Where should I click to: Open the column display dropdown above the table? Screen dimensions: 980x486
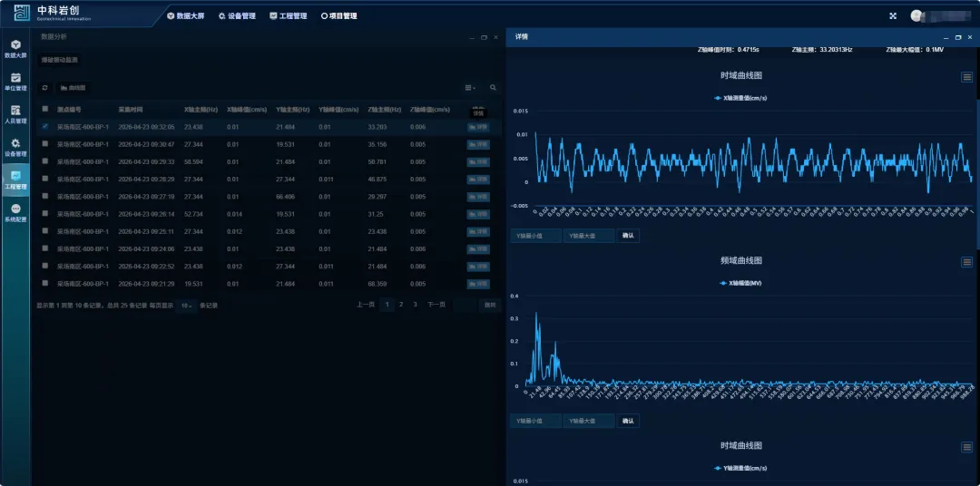[x=470, y=88]
